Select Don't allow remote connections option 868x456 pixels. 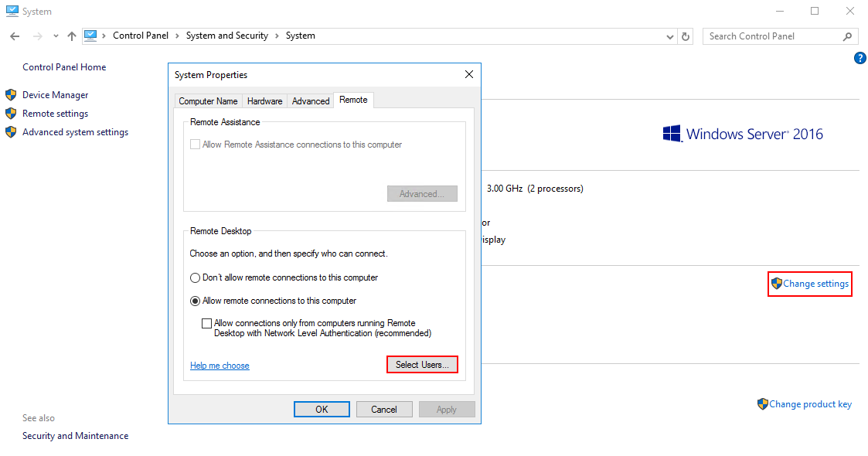click(196, 277)
